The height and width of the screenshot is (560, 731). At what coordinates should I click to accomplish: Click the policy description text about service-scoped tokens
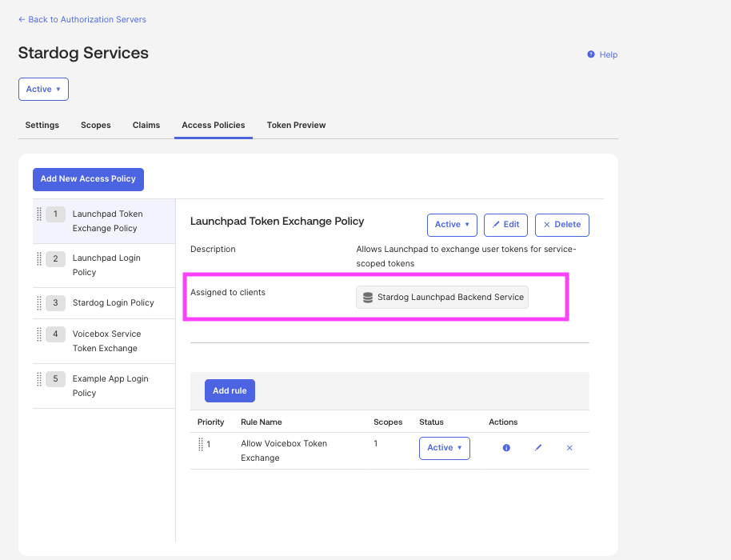pyautogui.click(x=466, y=256)
